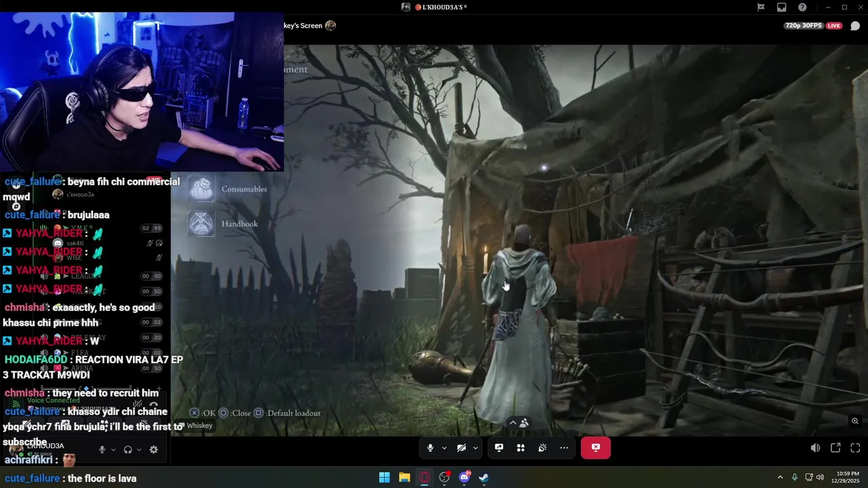
Task: Select Consumables in game menu
Action: [x=244, y=189]
